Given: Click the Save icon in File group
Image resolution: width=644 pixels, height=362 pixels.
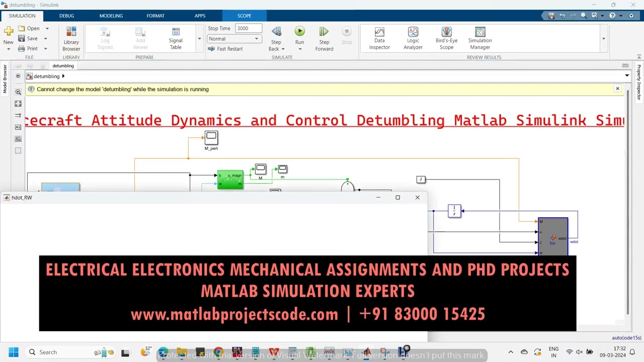Looking at the screenshot, I should pyautogui.click(x=22, y=38).
